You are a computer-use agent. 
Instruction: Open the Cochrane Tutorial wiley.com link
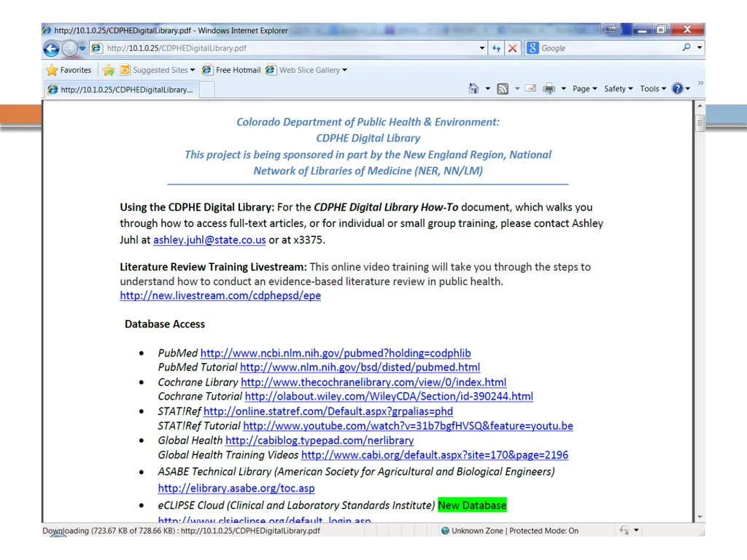point(389,396)
